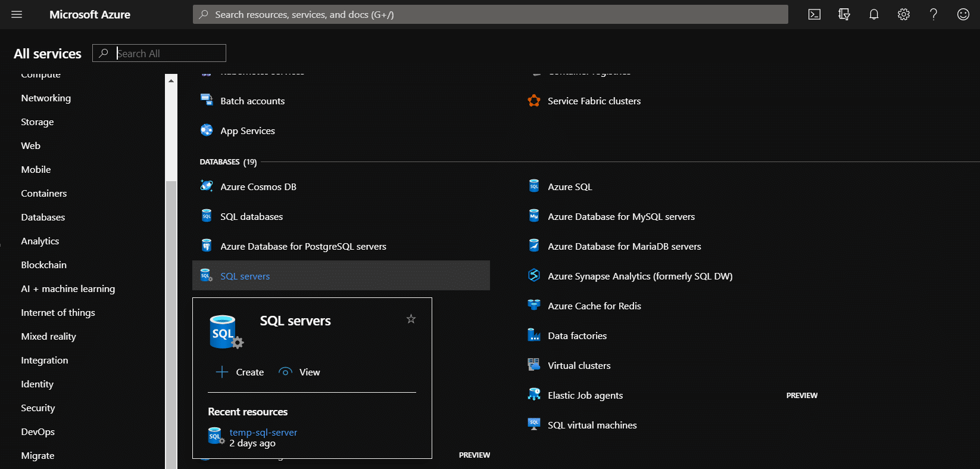The height and width of the screenshot is (469, 980).
Task: Click the sidebar scroll up arrow
Action: pos(171,80)
